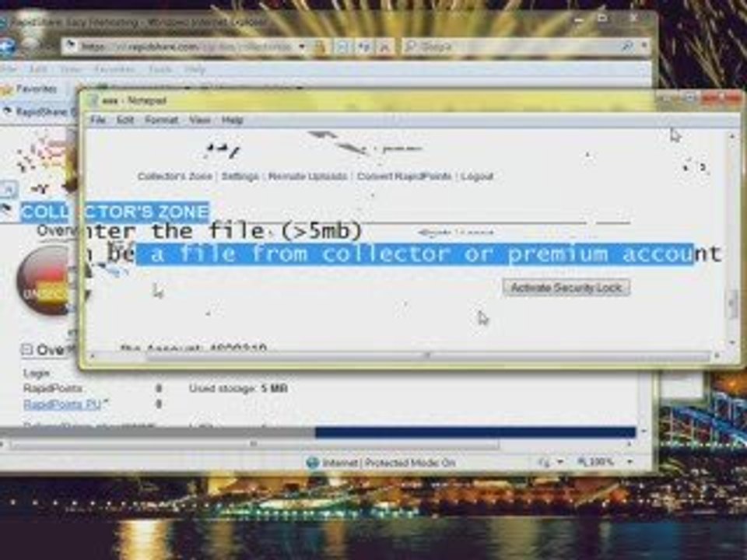Open the View menu in Notepad
Screen dimensions: 747x560
pos(200,120)
